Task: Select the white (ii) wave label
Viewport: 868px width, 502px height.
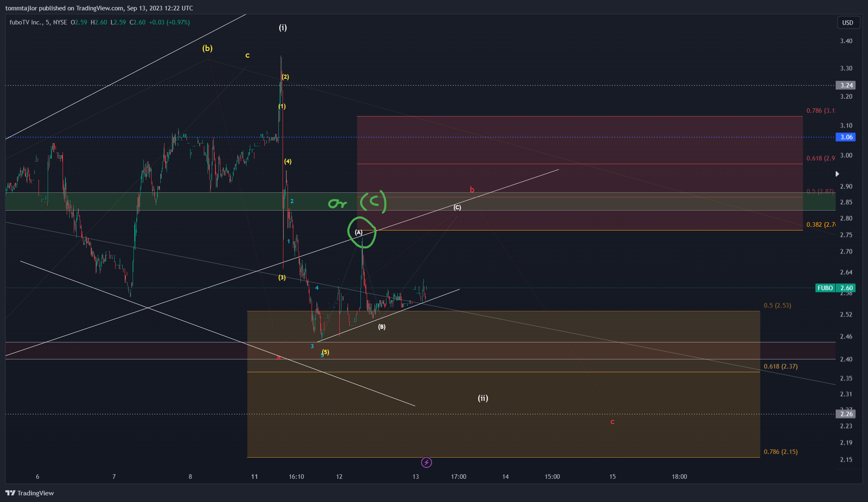Action: [483, 398]
